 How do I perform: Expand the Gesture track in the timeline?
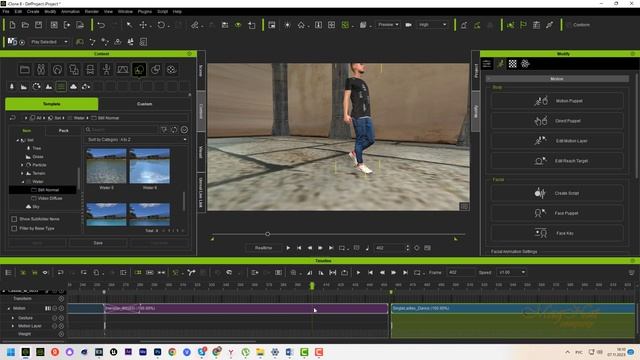tap(13, 318)
